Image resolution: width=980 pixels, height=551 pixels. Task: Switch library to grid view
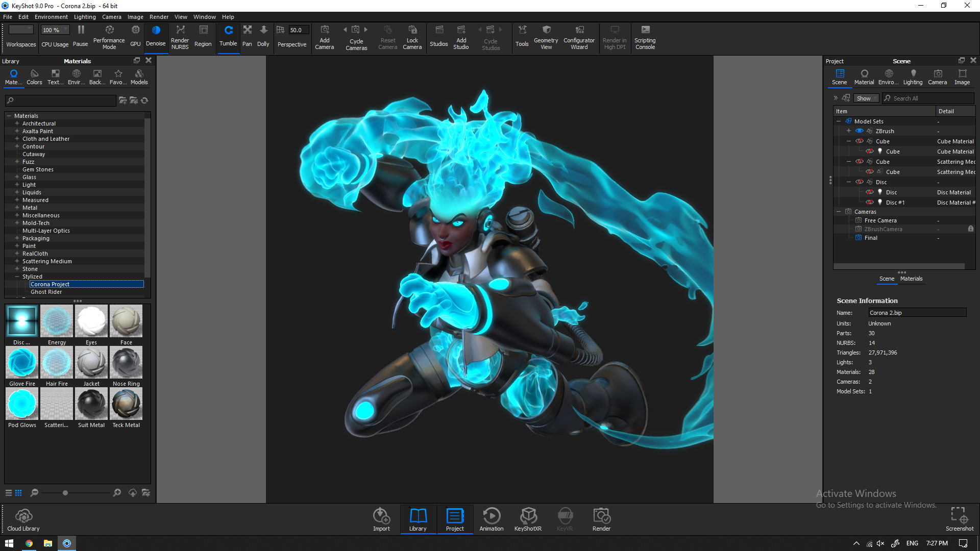(18, 493)
